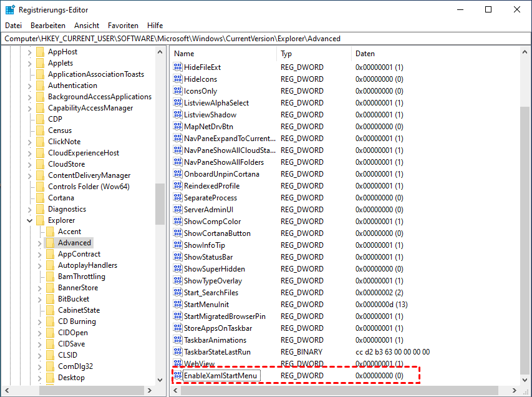Click the value list horizontal scrollbar thumb
This screenshot has width=532, height=397.
click(339, 391)
